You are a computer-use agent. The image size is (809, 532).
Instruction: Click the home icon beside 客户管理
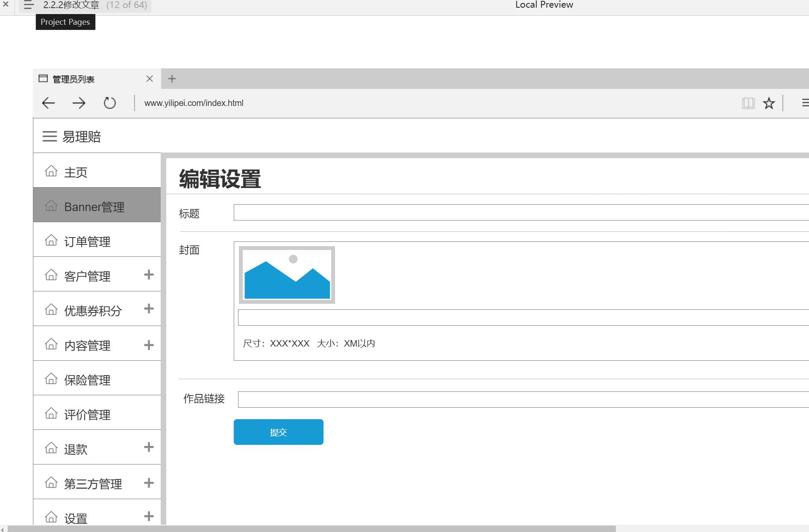(51, 275)
